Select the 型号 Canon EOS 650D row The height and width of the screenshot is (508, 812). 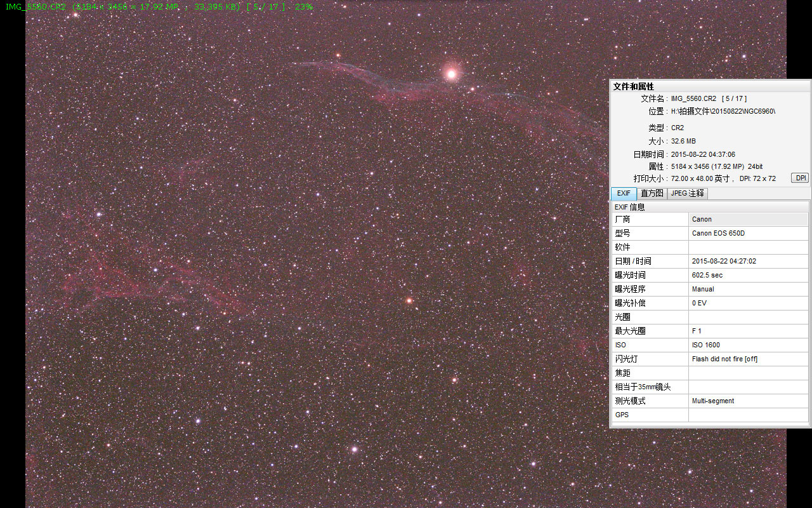[709, 233]
